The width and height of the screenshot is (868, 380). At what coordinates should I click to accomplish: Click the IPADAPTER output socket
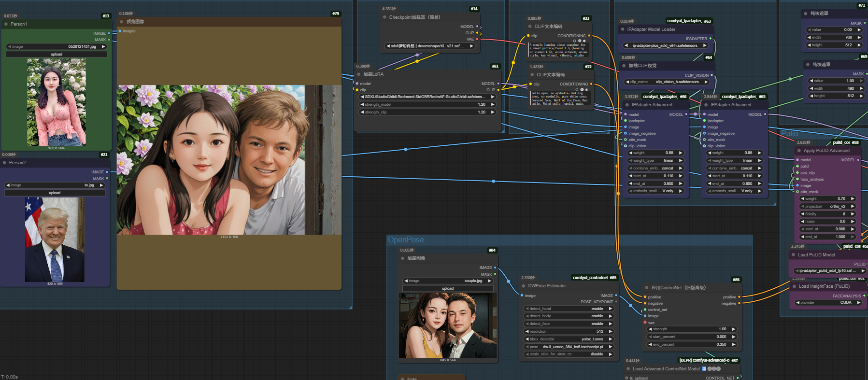pos(710,39)
